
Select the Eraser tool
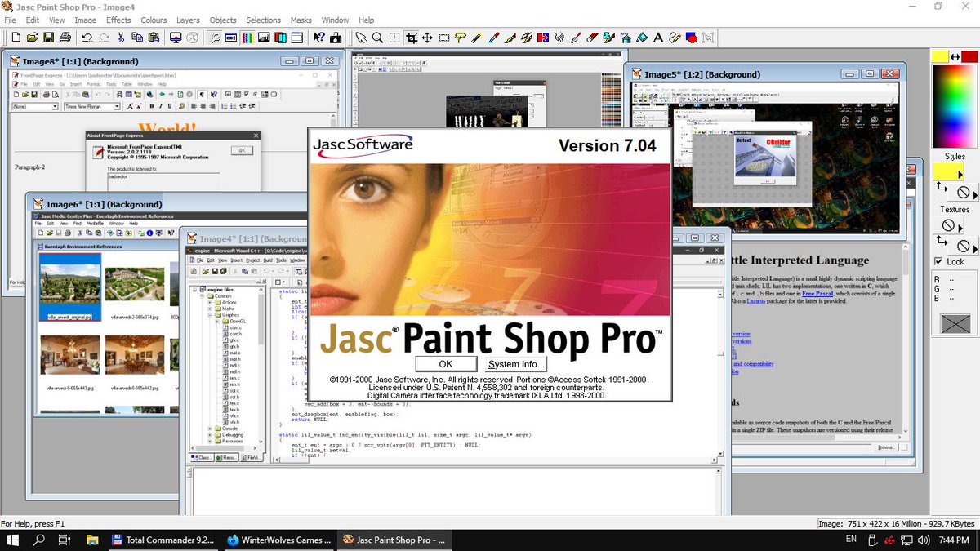pos(593,38)
